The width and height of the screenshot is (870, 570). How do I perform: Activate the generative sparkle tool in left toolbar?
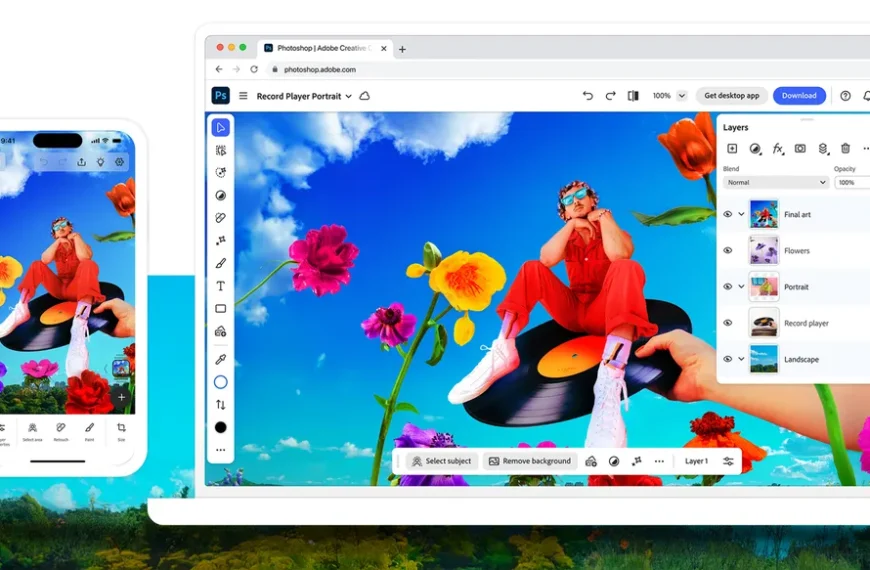pyautogui.click(x=220, y=240)
